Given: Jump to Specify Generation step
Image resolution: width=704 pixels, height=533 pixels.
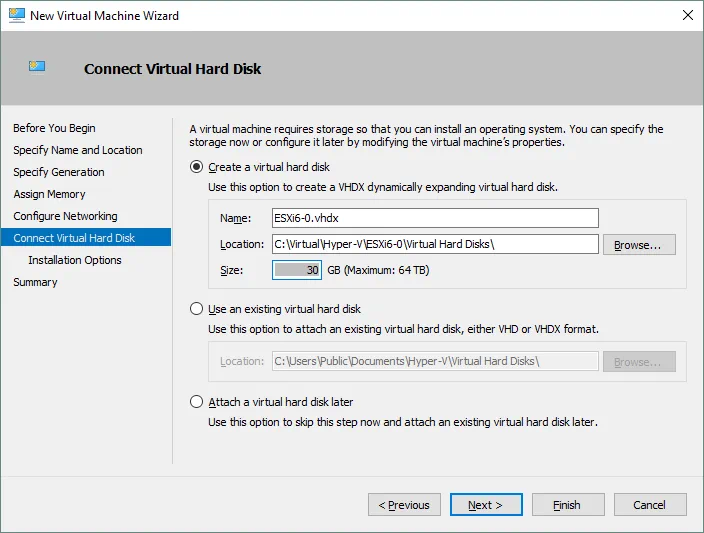Looking at the screenshot, I should coord(58,172).
